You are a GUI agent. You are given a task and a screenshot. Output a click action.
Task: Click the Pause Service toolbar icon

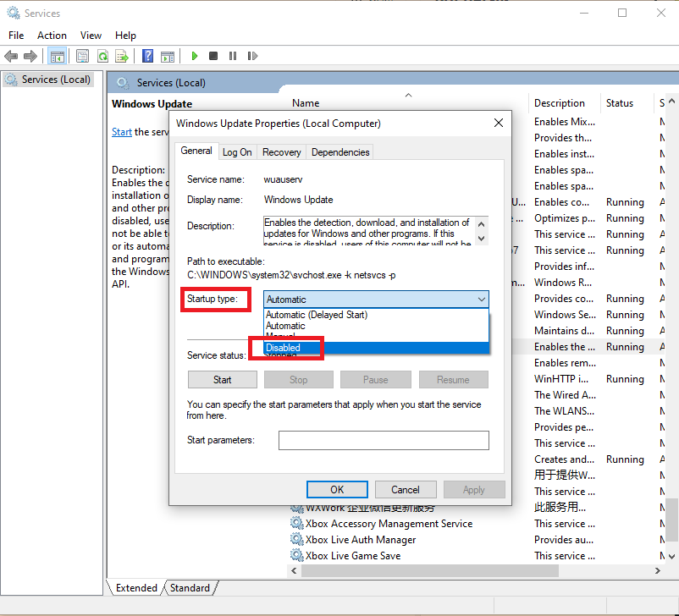point(233,56)
